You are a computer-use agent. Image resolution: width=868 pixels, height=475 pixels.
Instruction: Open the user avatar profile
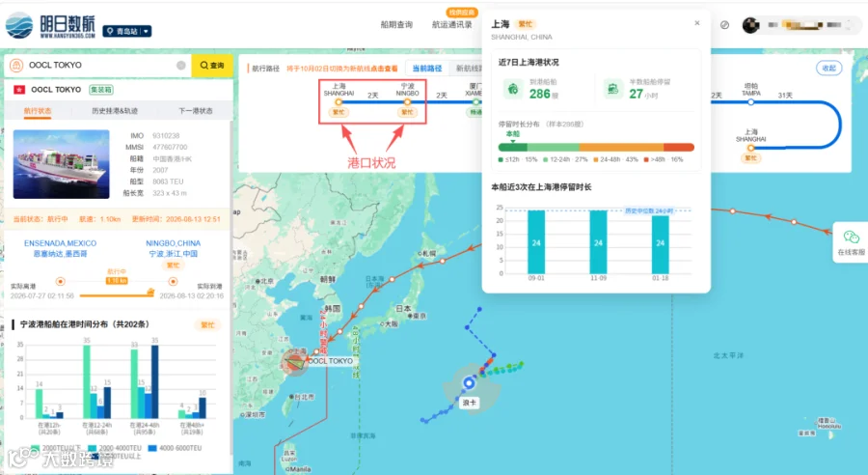[x=750, y=25]
